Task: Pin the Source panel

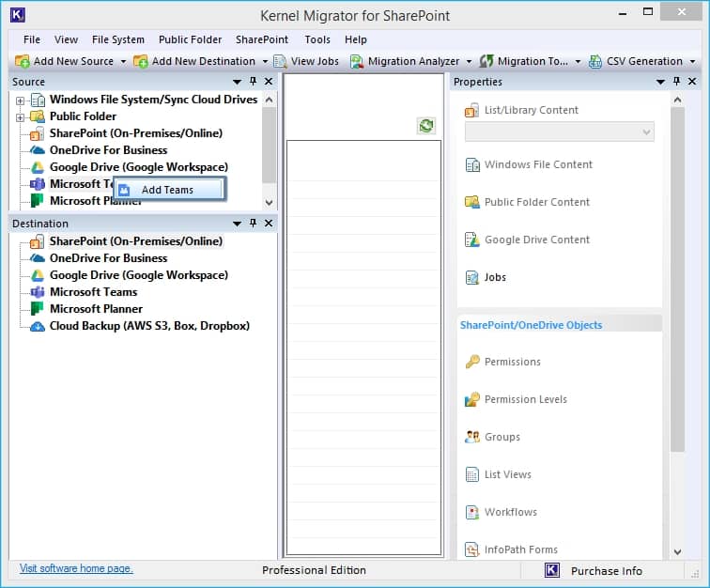Action: point(254,82)
